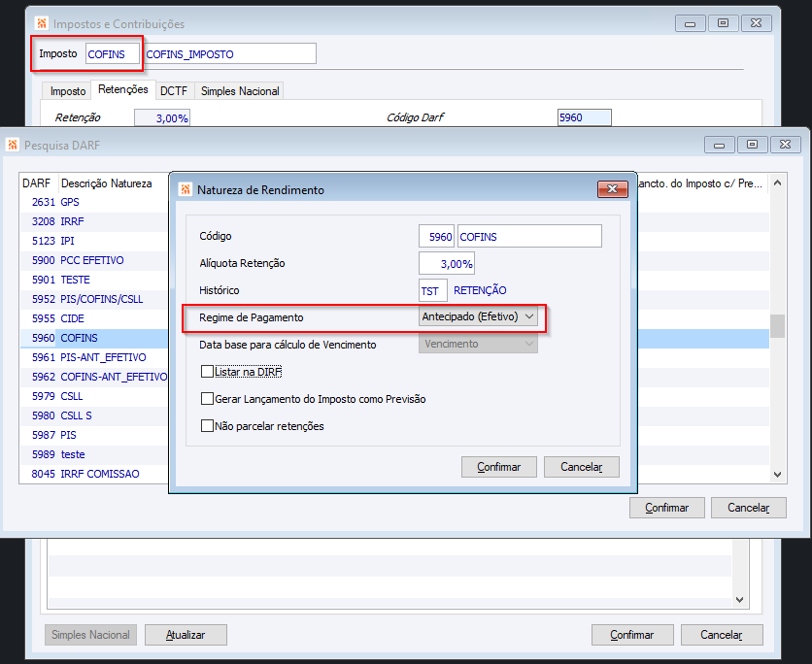Select the 5955 CIDE row

(94, 318)
